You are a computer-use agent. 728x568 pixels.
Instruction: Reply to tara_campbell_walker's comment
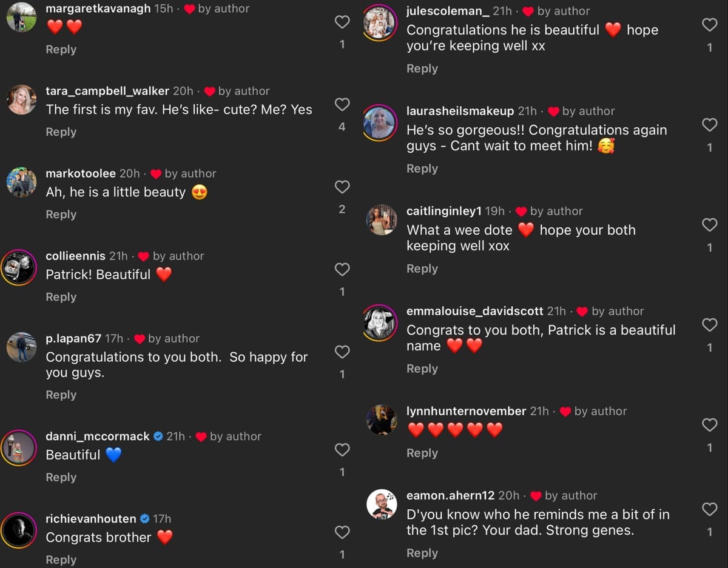click(x=61, y=132)
